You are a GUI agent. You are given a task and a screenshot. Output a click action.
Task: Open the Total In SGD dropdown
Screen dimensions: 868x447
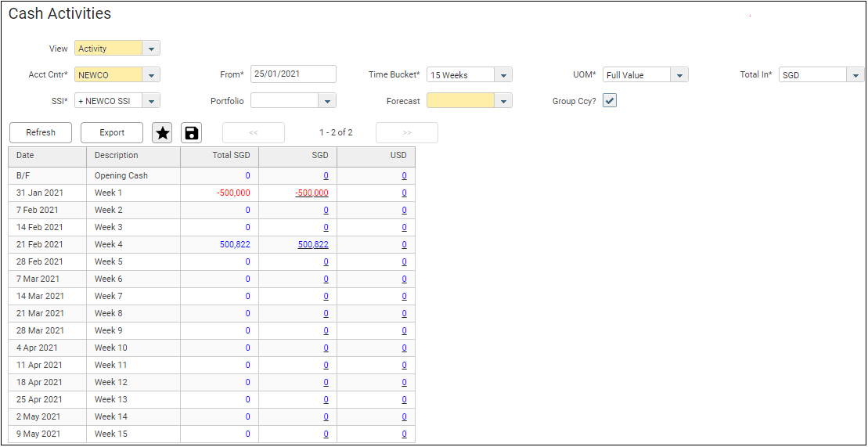855,75
